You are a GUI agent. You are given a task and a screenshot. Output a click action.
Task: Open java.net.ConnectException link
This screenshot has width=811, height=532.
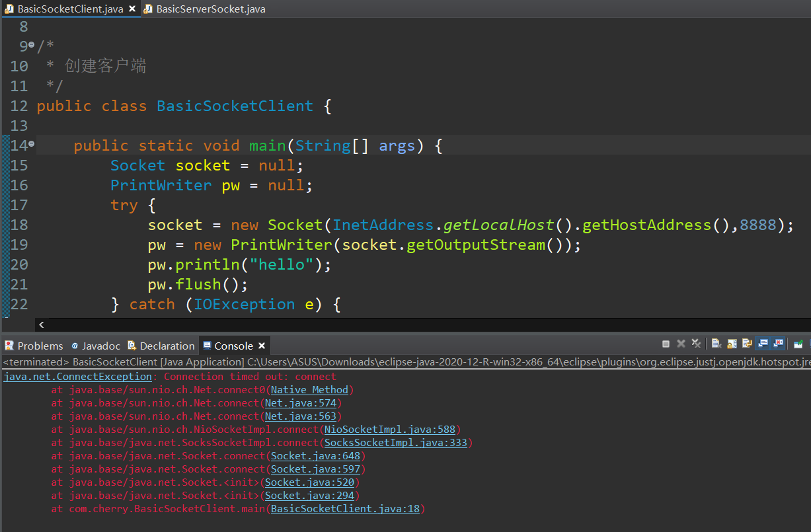77,377
